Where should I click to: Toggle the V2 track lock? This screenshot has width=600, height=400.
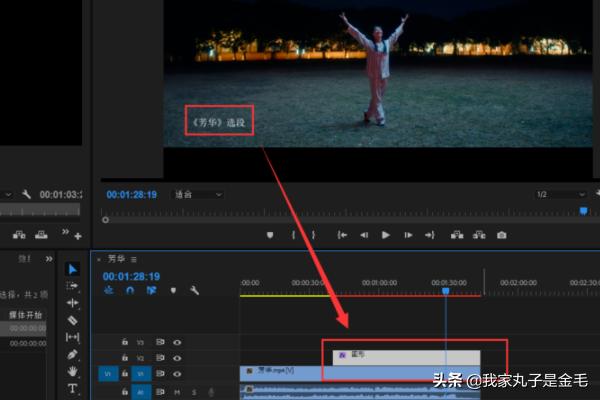(125, 357)
